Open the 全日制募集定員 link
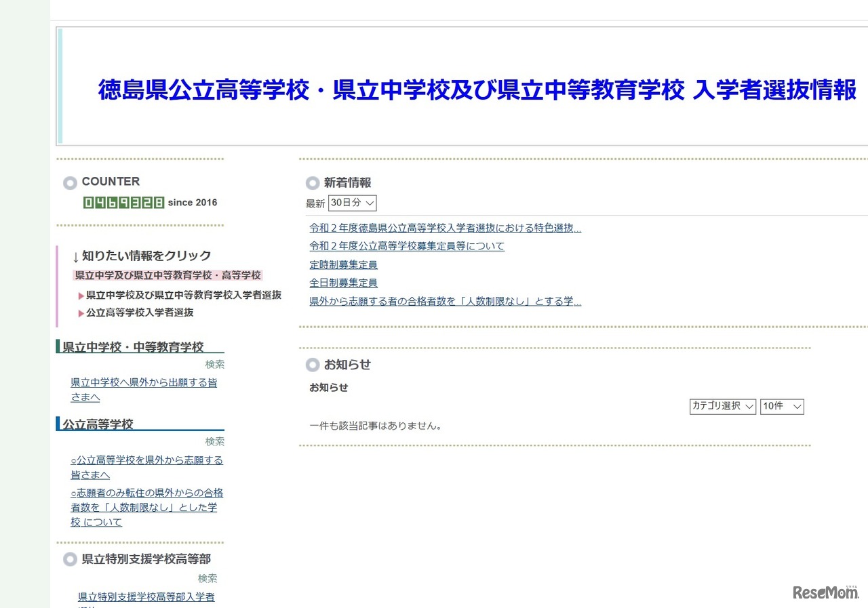The height and width of the screenshot is (608, 868). (343, 283)
